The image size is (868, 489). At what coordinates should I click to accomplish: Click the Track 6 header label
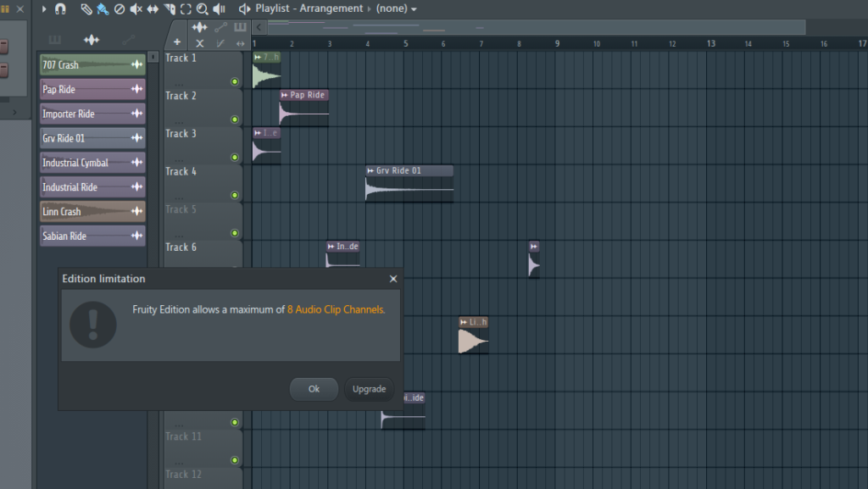click(x=181, y=247)
